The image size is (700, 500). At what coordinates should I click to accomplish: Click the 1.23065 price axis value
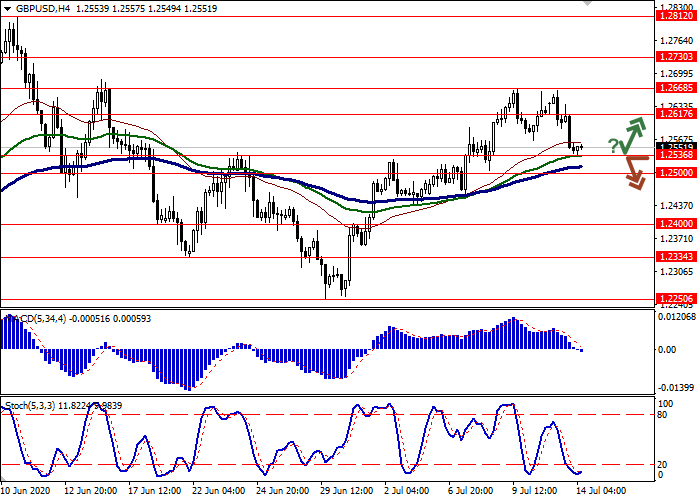(676, 272)
